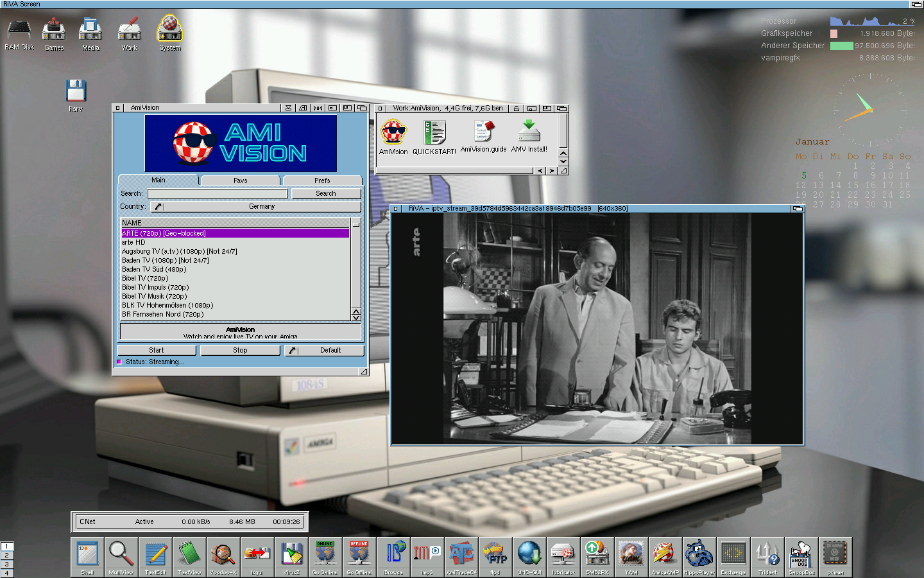The width and height of the screenshot is (924, 578).
Task: Select BLK TV Hohenmölsen (1080p) channel
Action: pos(235,305)
